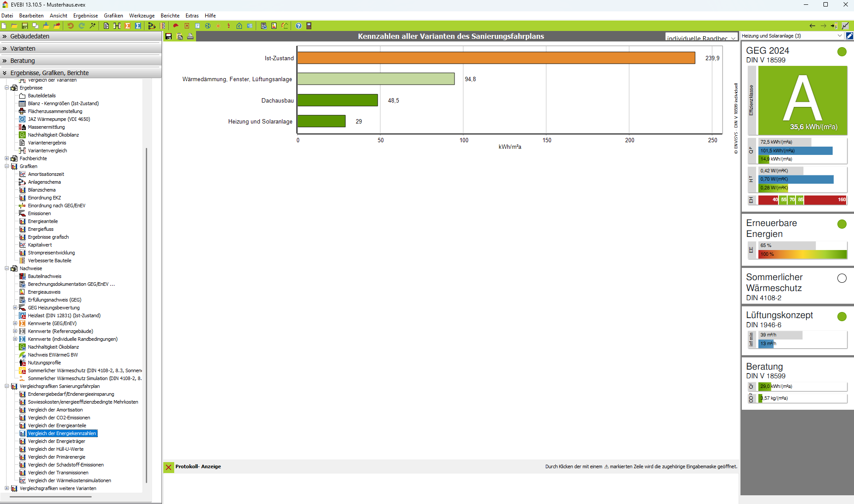Click the exit door icon in toolbar
The image size is (854, 504).
[309, 26]
